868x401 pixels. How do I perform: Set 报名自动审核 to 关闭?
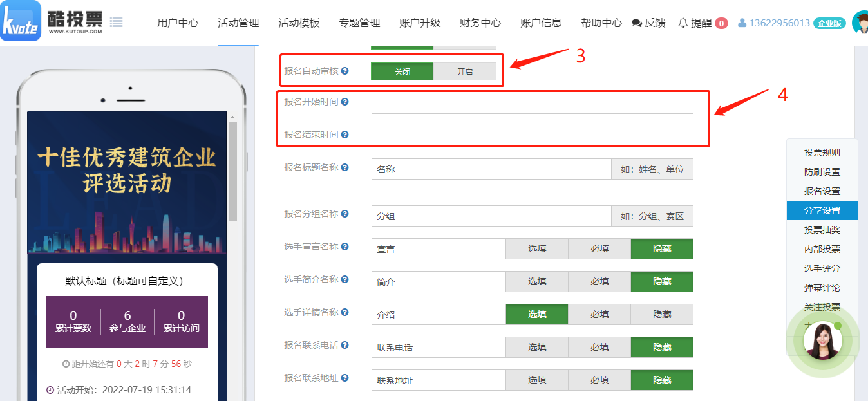pos(402,71)
